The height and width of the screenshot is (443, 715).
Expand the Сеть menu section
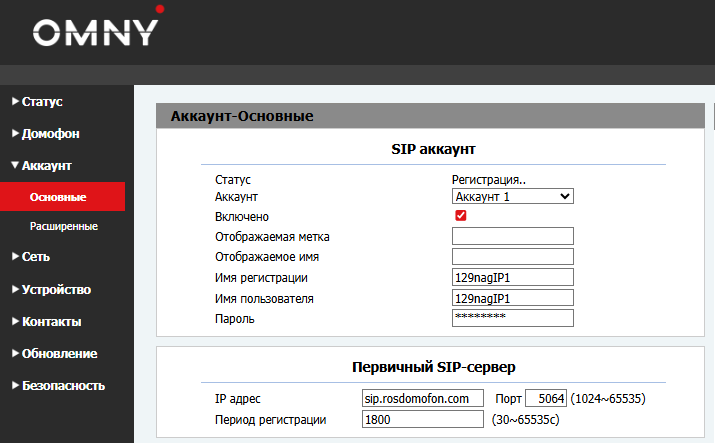click(35, 257)
